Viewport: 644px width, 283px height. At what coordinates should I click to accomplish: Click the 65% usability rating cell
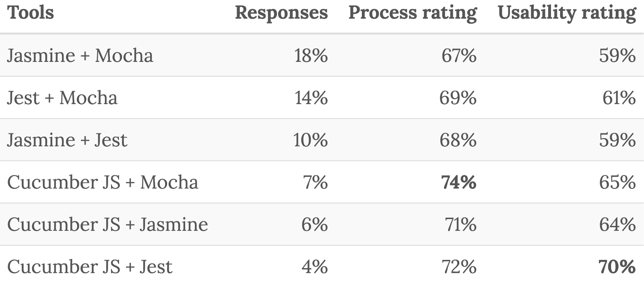pyautogui.click(x=617, y=183)
